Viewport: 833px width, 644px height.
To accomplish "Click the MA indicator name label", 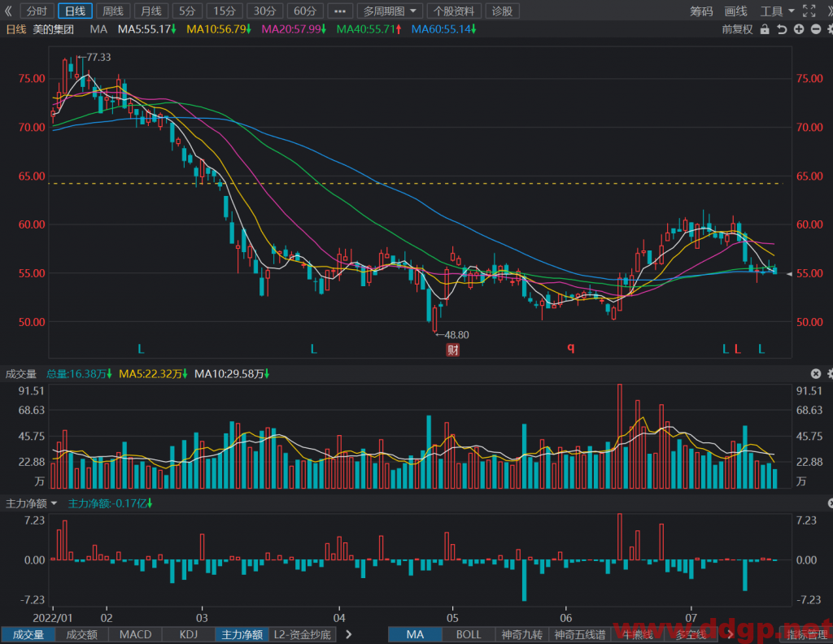I will 98,29.
